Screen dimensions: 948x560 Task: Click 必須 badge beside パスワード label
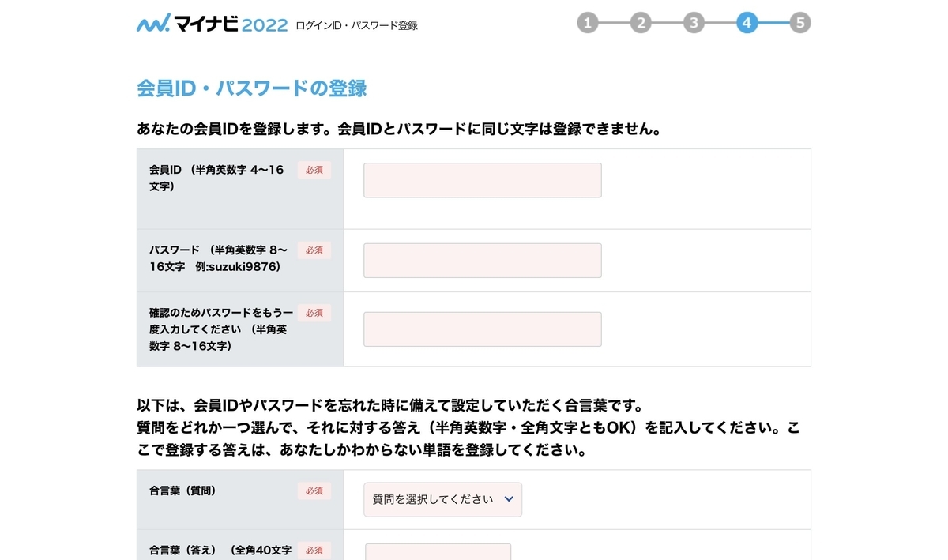tap(314, 250)
